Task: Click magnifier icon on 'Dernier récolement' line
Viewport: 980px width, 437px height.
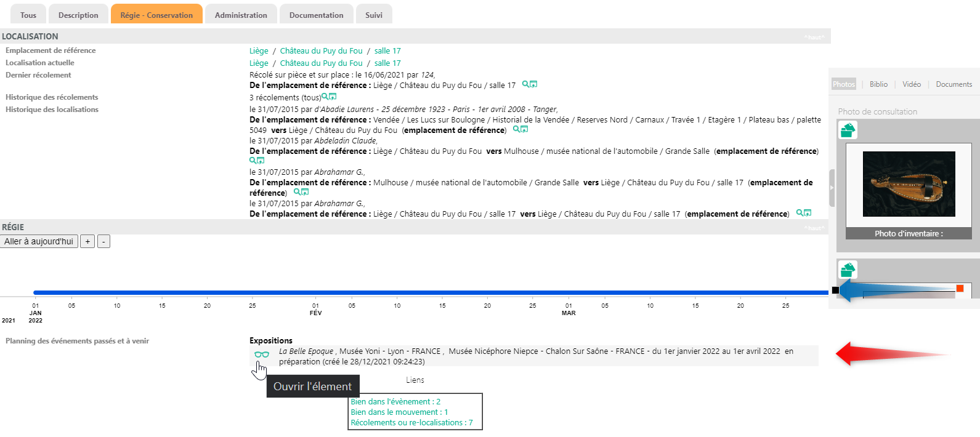Action: pos(525,84)
